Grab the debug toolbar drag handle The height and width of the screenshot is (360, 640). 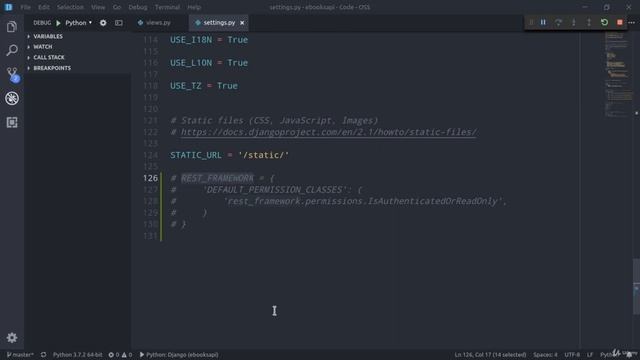[x=531, y=22]
